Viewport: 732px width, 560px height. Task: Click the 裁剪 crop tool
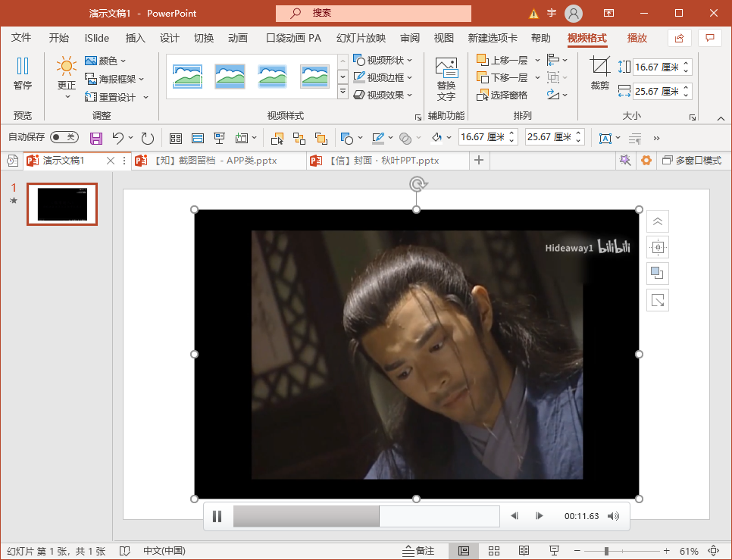pyautogui.click(x=600, y=74)
